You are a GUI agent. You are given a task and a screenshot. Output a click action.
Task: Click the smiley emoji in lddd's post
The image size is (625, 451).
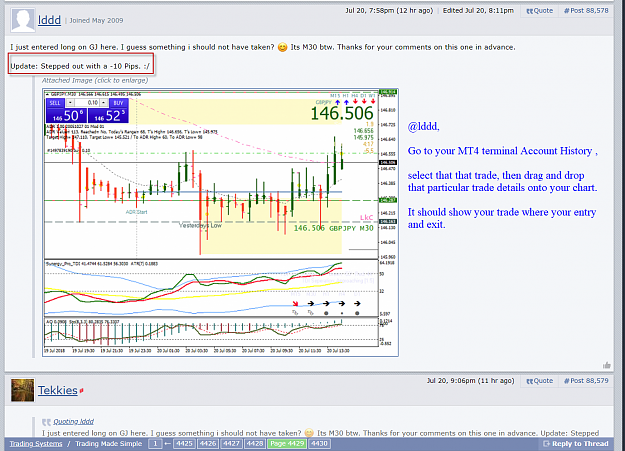click(x=282, y=47)
